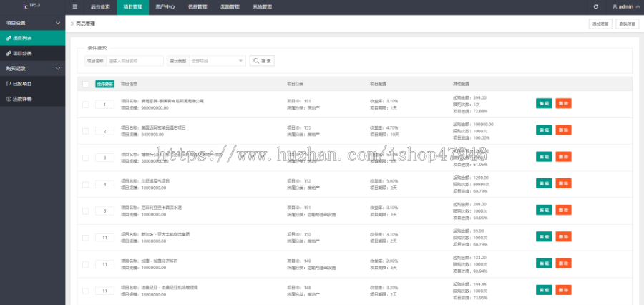
Task: Edit project ID 153 with 编辑
Action: [x=545, y=104]
